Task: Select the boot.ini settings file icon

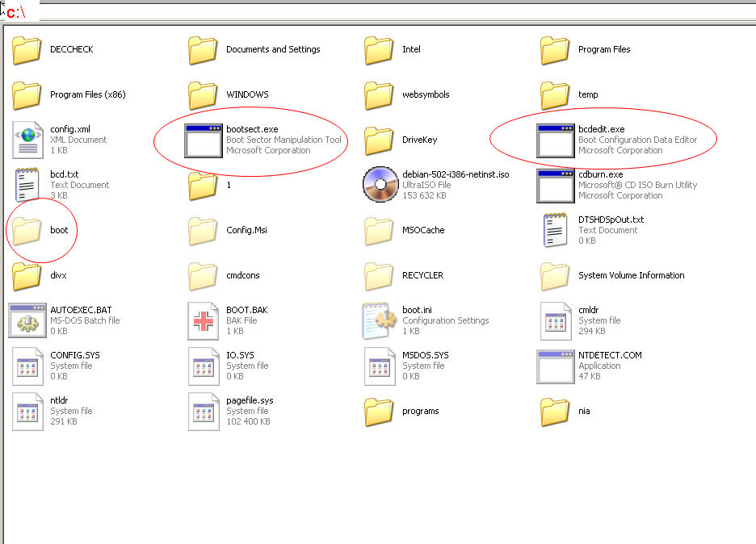Action: click(x=380, y=320)
